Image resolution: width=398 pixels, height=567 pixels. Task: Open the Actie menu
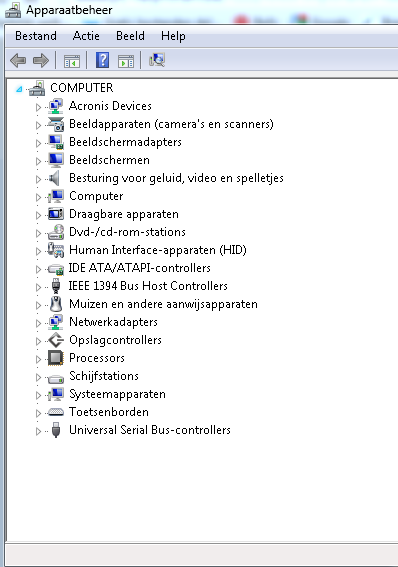click(x=86, y=36)
